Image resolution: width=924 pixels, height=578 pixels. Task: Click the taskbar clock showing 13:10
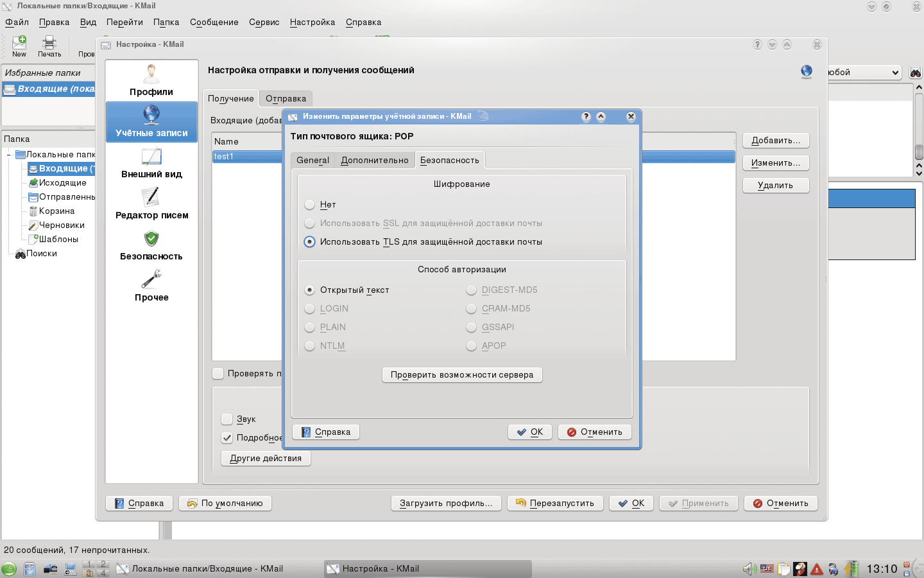click(882, 569)
